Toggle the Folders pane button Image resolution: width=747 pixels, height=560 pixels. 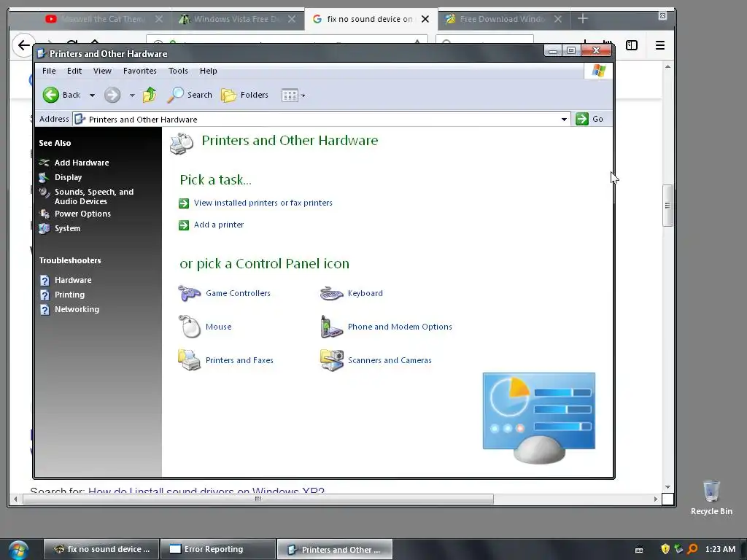tap(245, 95)
